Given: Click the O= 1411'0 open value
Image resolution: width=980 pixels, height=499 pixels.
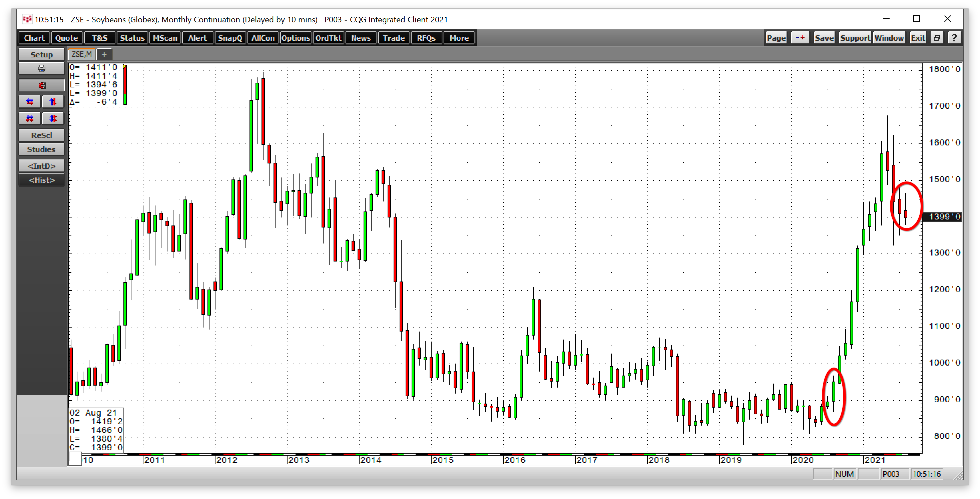Looking at the screenshot, I should click(94, 67).
